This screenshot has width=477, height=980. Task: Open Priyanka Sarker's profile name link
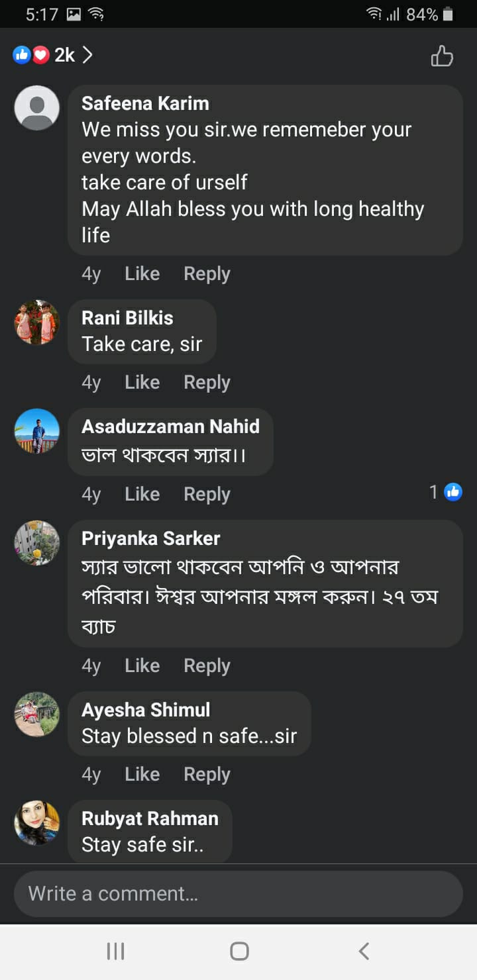click(151, 538)
